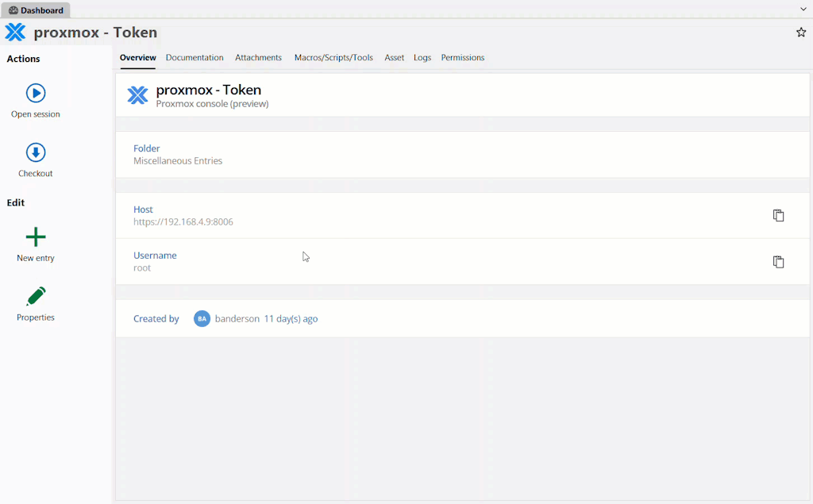Click the Proxmox entry icon in overview card
The image size is (813, 504).
tap(138, 95)
